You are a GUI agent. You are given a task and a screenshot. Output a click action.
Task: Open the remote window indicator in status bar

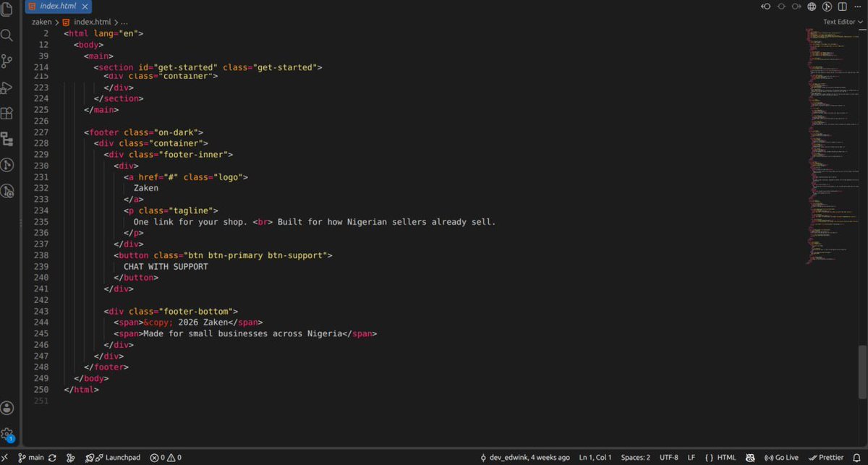[6, 457]
